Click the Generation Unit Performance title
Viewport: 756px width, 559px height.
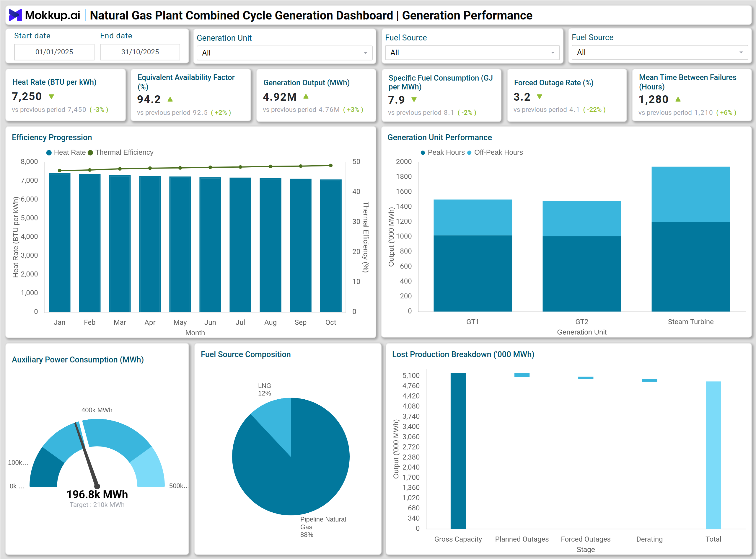439,137
